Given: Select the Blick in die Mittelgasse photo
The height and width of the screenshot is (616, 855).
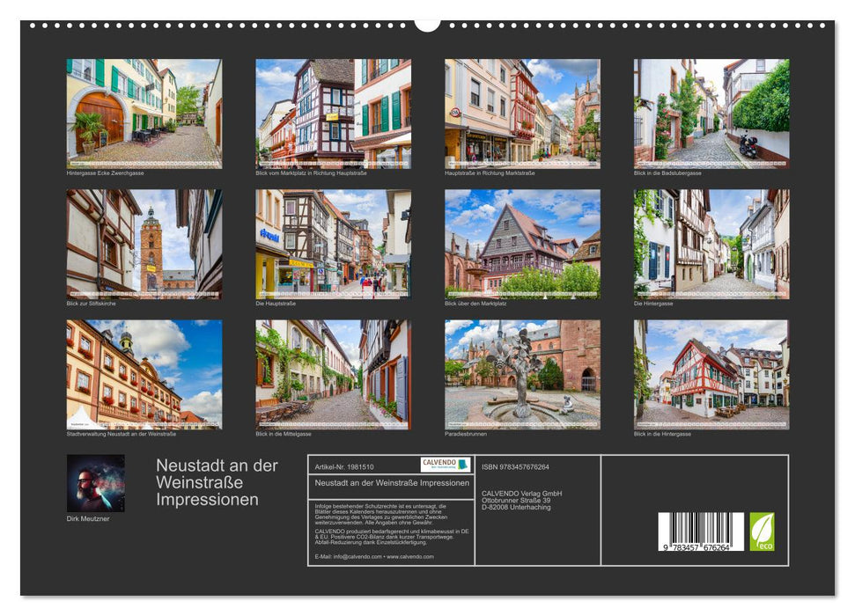Looking at the screenshot, I should point(333,374).
